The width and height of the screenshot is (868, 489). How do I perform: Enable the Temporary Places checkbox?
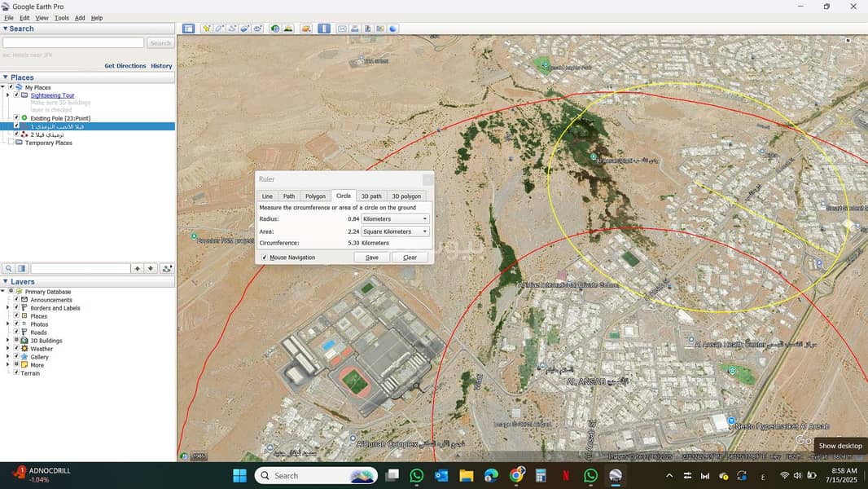(x=10, y=143)
